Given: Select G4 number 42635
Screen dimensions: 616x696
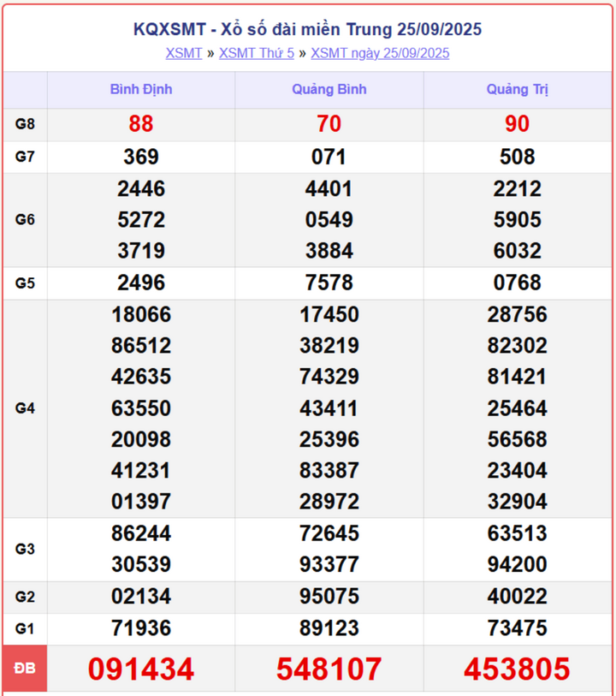Looking at the screenshot, I should click(141, 377).
